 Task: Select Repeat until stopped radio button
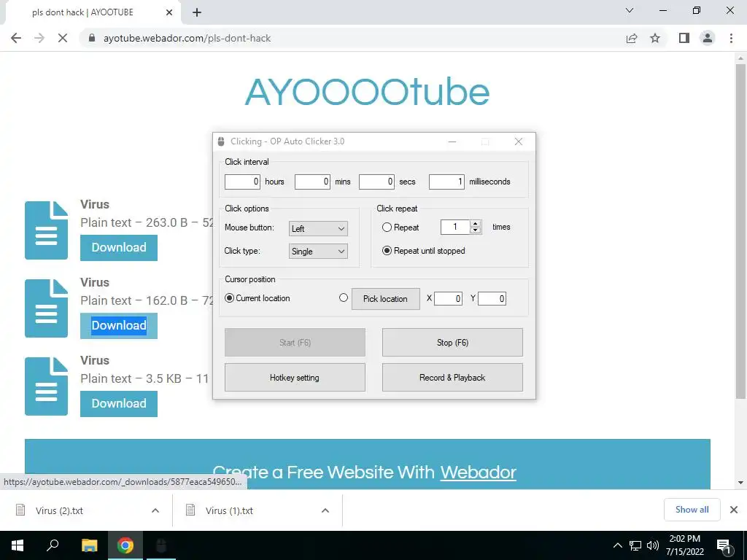tap(387, 251)
